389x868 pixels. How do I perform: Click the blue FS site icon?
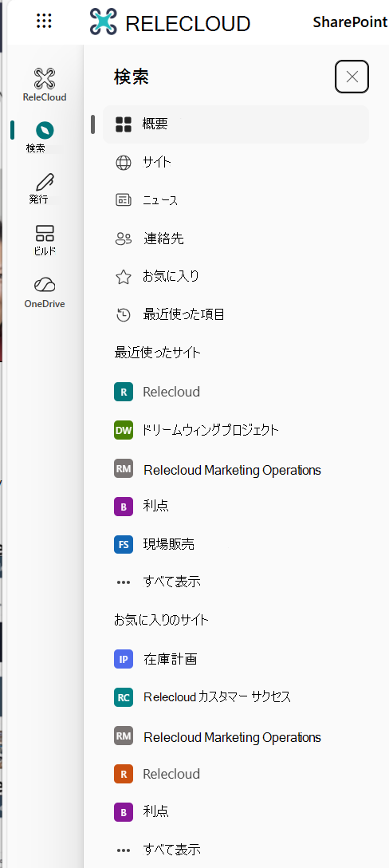point(124,544)
